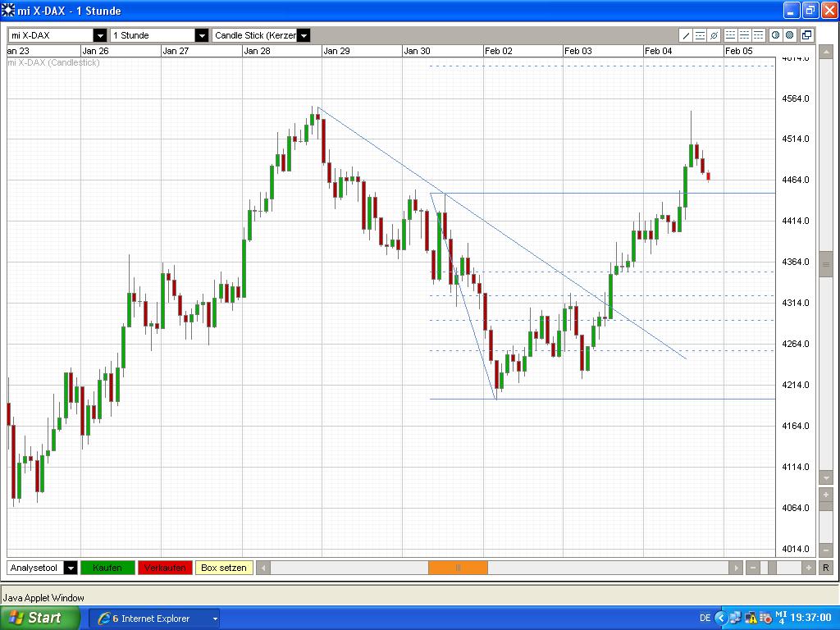Expand the Internet Explorer taskbar group arrow
This screenshot has height=630, width=840.
click(215, 619)
